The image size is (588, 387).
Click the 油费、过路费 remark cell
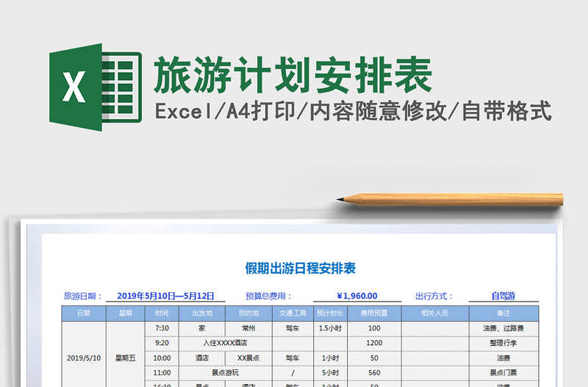pos(503,328)
